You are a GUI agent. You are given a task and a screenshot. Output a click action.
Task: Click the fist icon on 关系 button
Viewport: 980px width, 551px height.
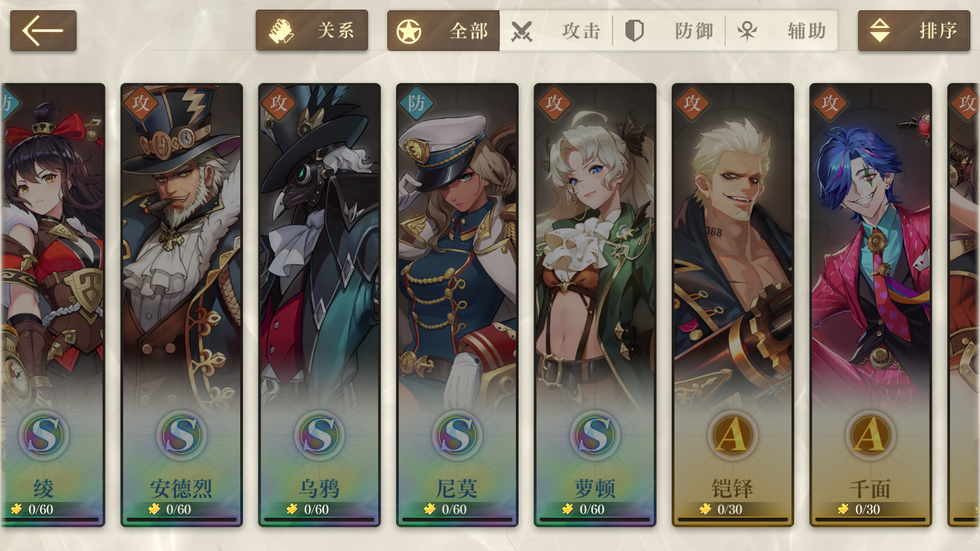point(281,31)
